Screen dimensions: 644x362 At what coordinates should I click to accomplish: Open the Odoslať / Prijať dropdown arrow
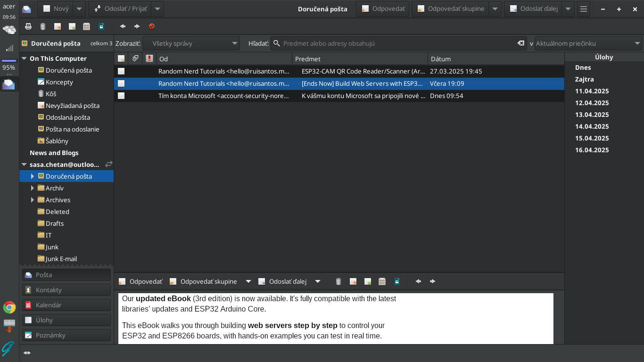point(158,9)
